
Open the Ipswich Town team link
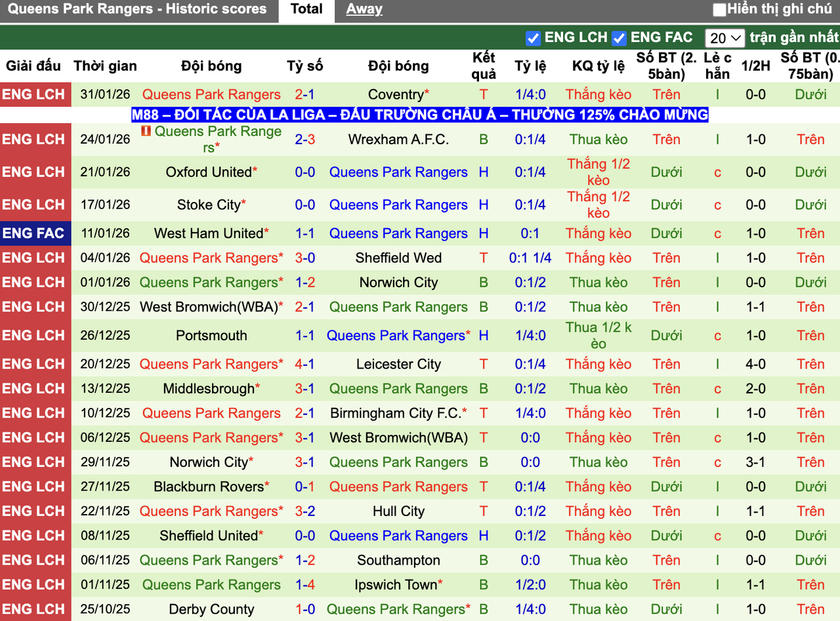pyautogui.click(x=395, y=584)
